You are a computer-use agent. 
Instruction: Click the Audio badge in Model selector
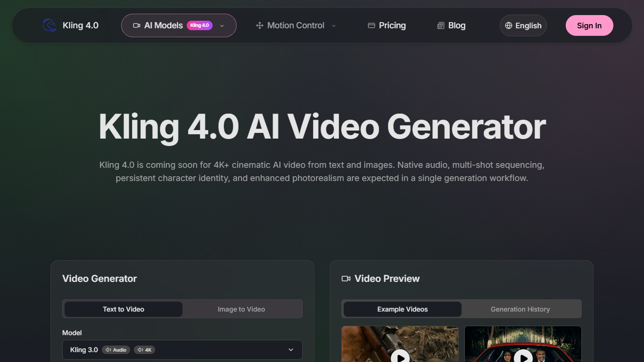point(116,350)
